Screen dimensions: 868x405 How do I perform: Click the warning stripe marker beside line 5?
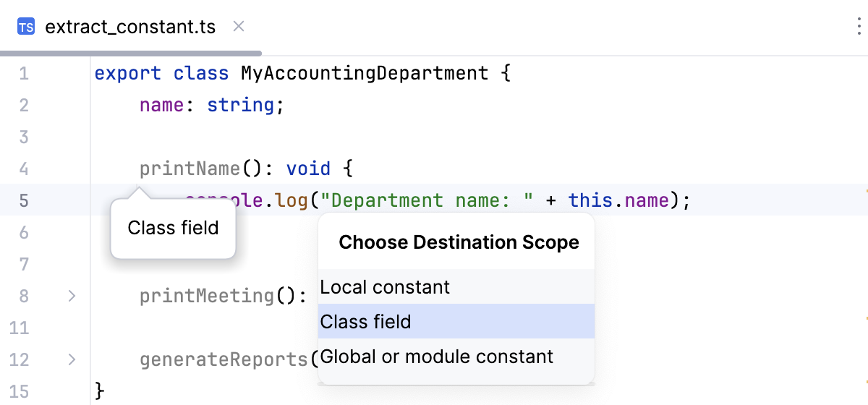pos(865,191)
